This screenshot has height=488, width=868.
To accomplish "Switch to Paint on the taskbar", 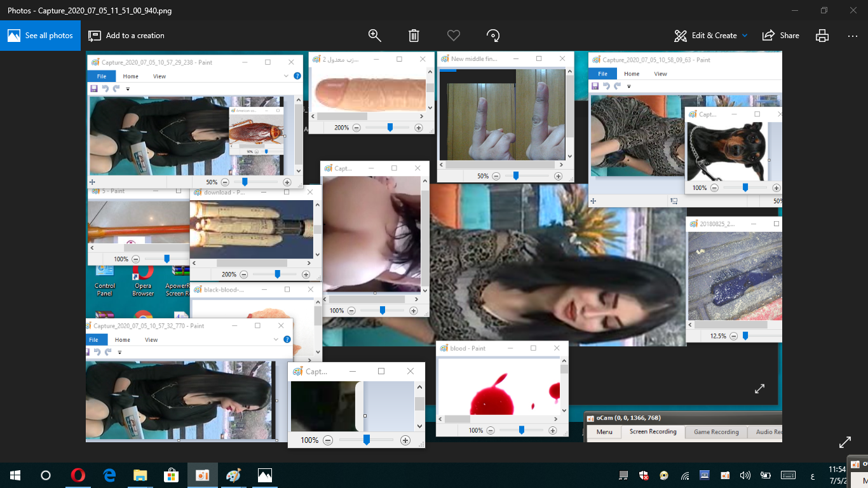I will point(234,475).
